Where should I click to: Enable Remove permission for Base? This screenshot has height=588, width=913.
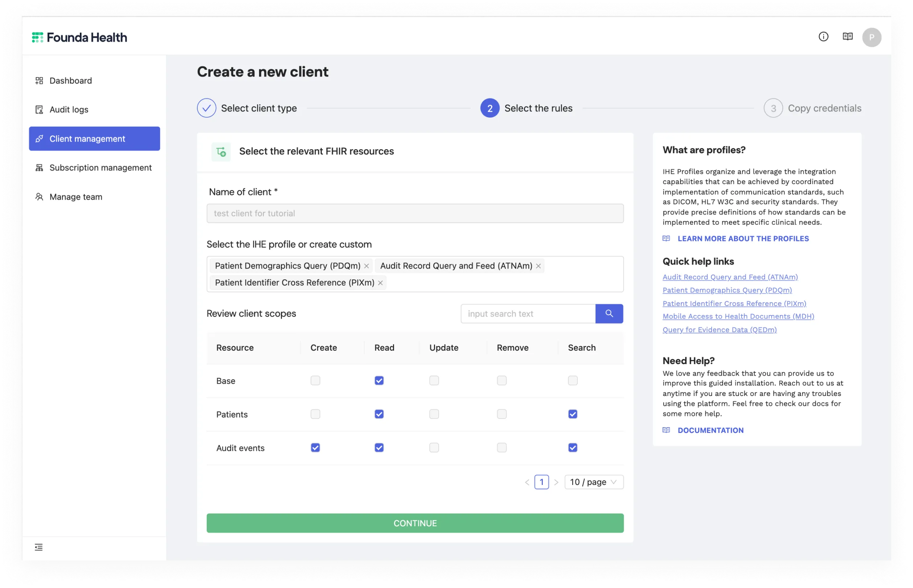click(501, 381)
